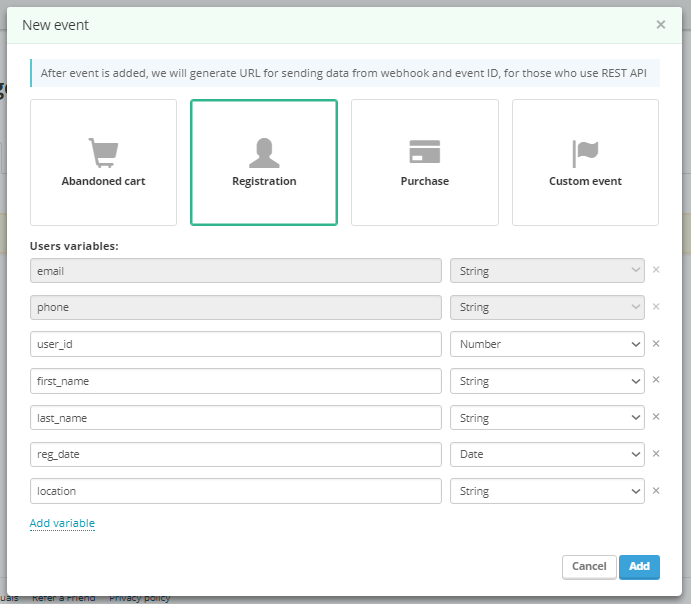
Task: Click the Add variable link
Action: pyautogui.click(x=62, y=523)
